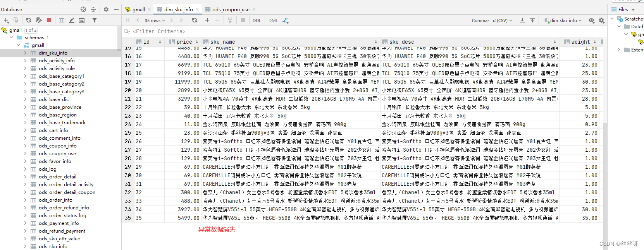
Task: Open the Files view dropdown
Action: [x=623, y=9]
